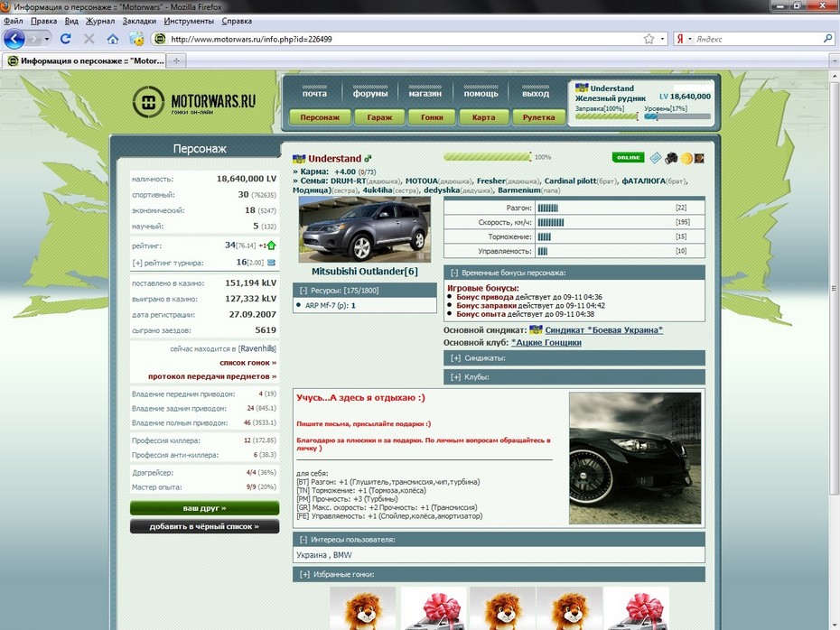Open the Вид menu
Image resolution: width=840 pixels, height=630 pixels.
coord(71,21)
